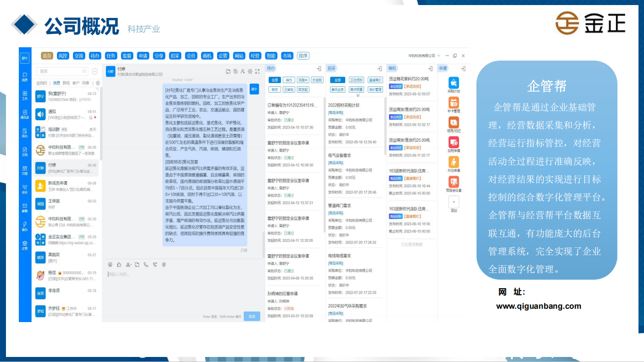Filter 招采 panel by 需求预算
This screenshot has width=644, height=362.
click(x=356, y=89)
